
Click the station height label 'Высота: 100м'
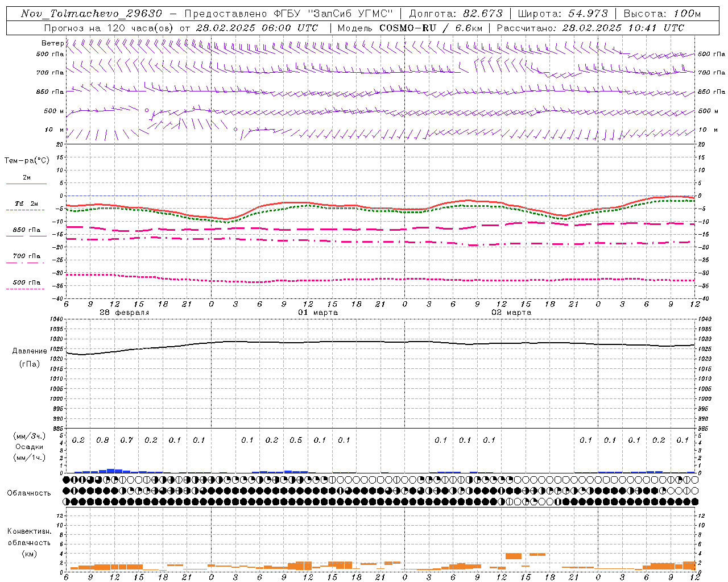click(662, 14)
